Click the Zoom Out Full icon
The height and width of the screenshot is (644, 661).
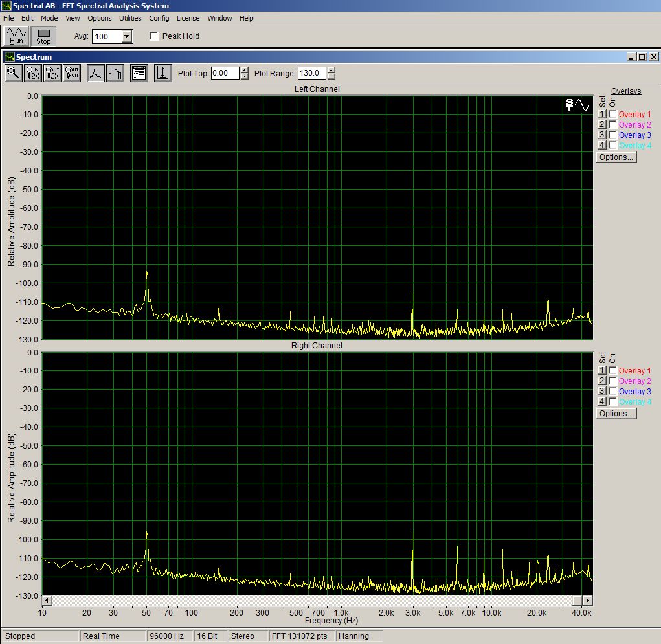[x=72, y=73]
